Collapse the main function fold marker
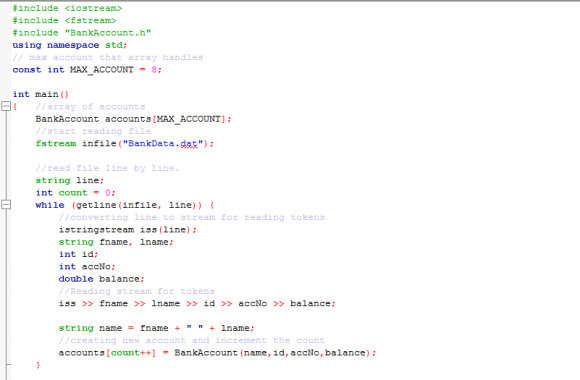The image size is (580, 380). click(x=6, y=106)
